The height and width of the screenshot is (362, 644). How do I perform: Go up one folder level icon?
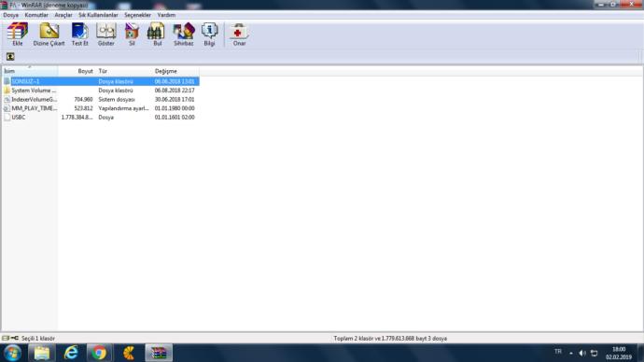tap(10, 57)
